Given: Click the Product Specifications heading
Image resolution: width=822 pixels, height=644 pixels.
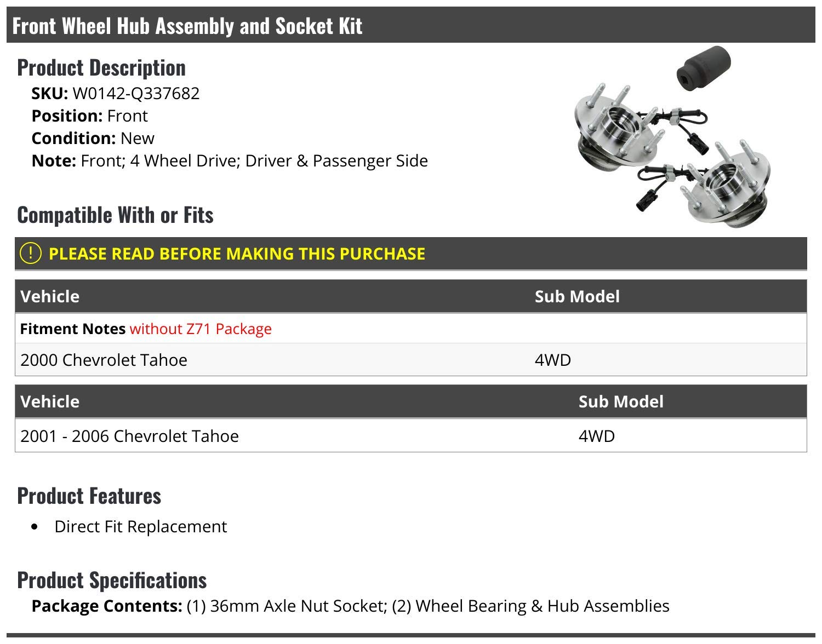Looking at the screenshot, I should [x=112, y=580].
